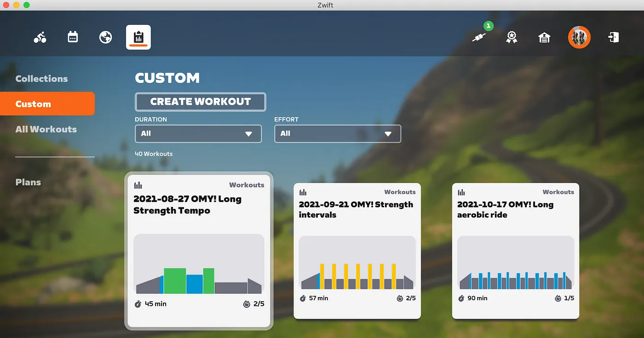Open the cyclist Ride tab icon

(x=40, y=37)
